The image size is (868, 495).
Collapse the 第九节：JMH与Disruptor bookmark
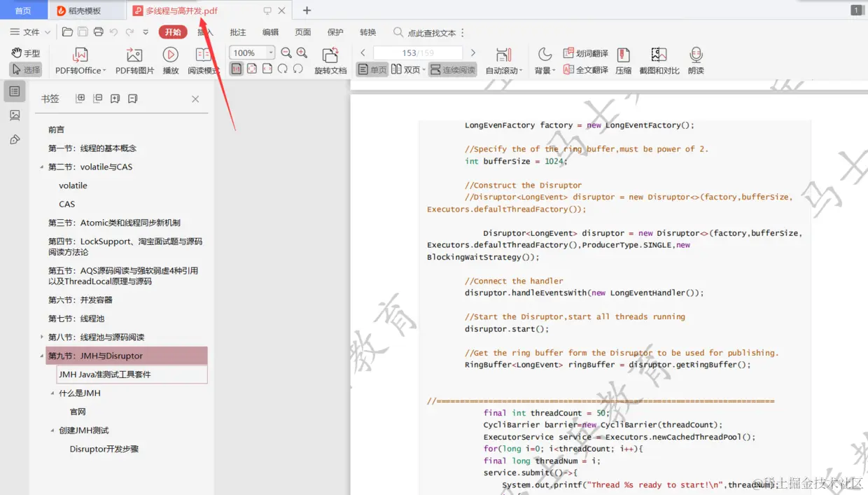tap(42, 356)
